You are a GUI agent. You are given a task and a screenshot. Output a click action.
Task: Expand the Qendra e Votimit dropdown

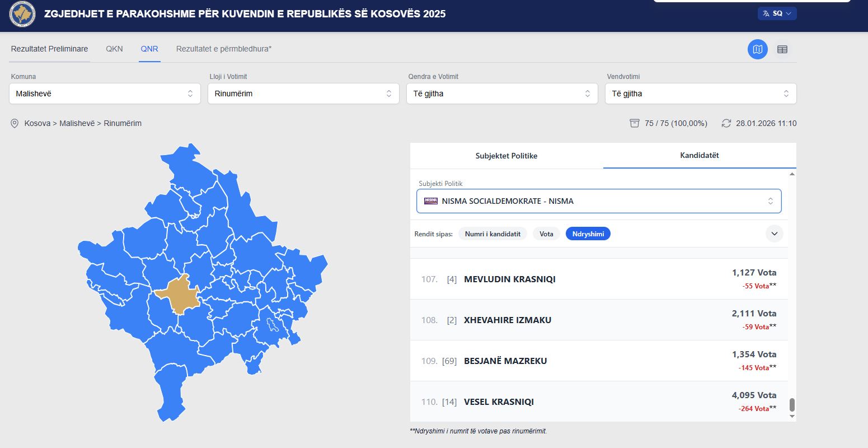tap(502, 94)
